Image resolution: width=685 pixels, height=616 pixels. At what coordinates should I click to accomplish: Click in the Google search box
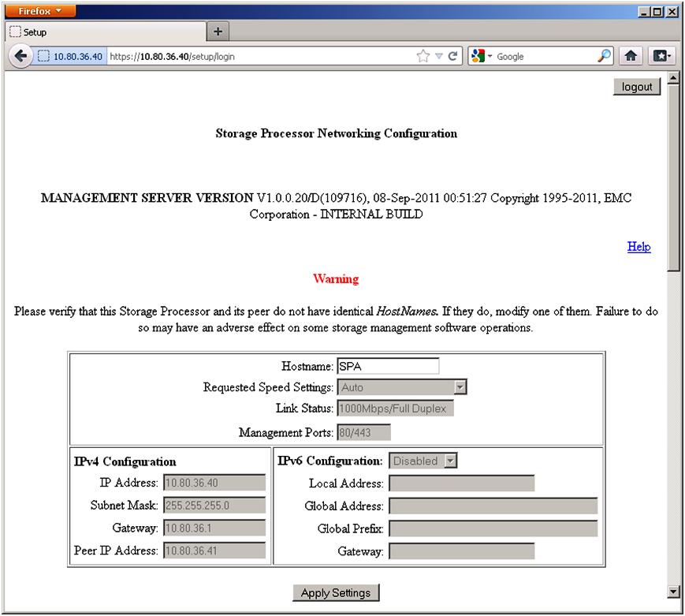tap(544, 57)
